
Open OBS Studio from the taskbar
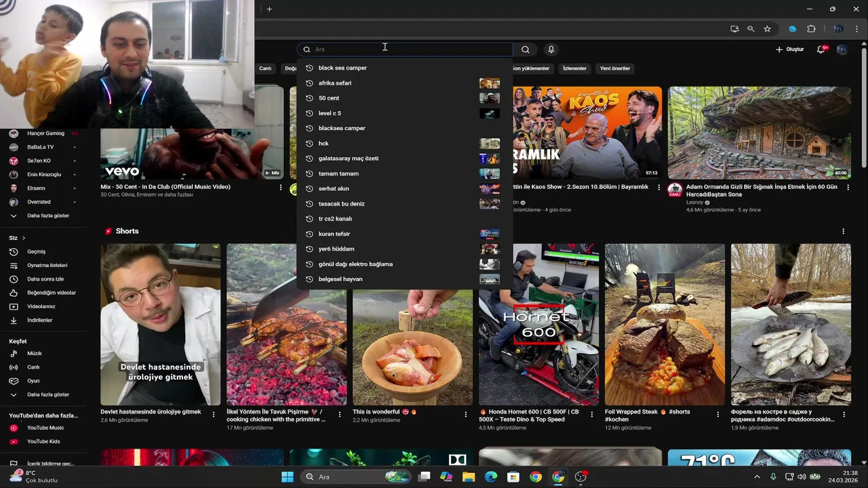coord(580,476)
